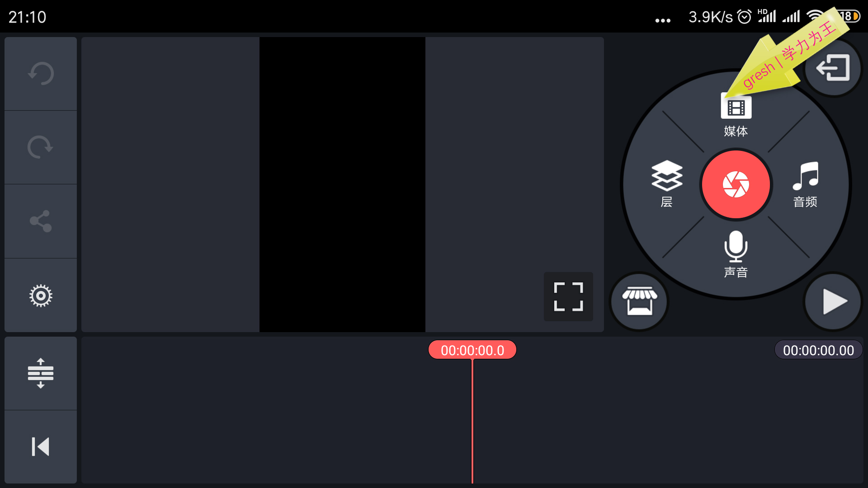Tap the red current-time indicator 00:00:00.0

[x=472, y=350]
